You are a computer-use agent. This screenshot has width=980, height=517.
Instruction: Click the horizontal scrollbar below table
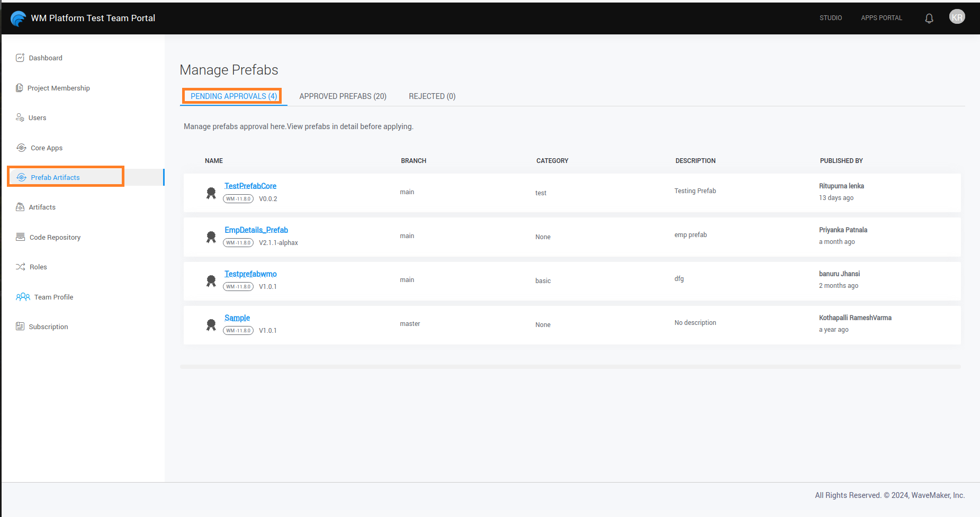[x=570, y=366]
